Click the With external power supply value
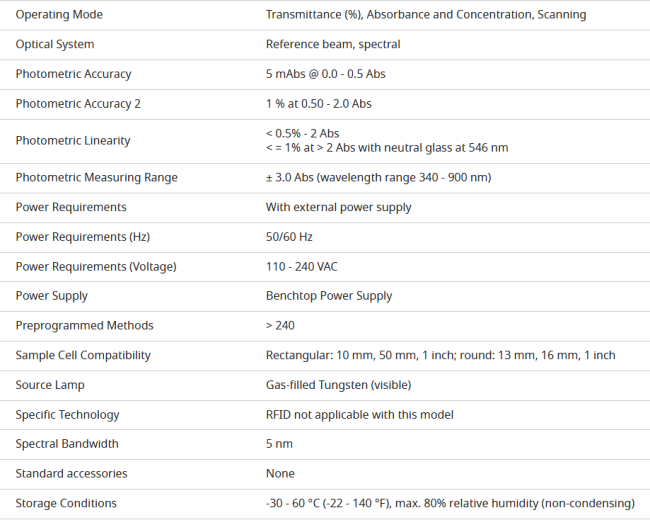 (338, 207)
